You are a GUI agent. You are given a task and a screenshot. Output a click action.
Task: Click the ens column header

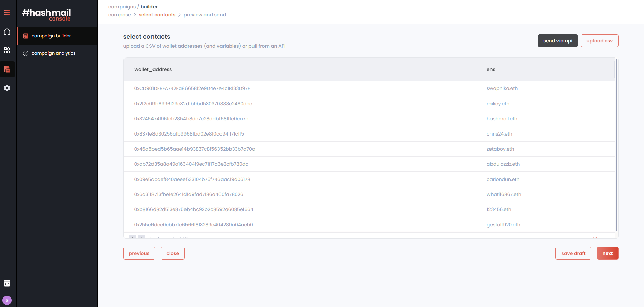(x=545, y=69)
